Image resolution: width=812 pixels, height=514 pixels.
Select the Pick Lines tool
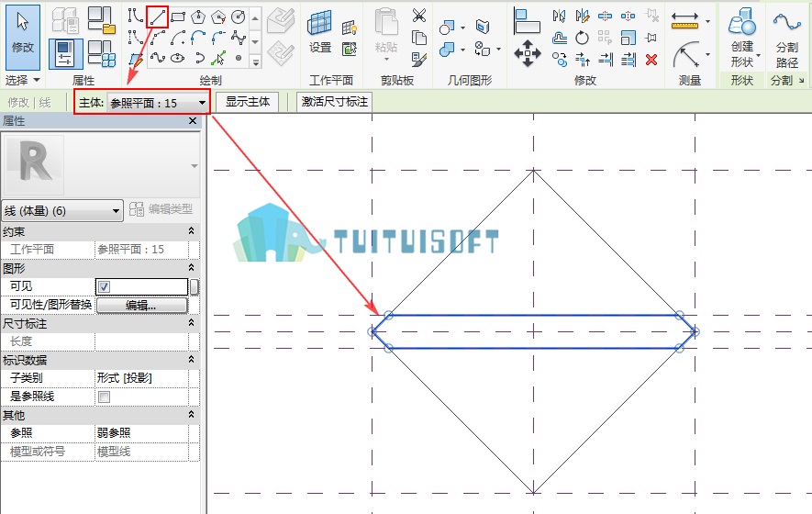tap(218, 58)
